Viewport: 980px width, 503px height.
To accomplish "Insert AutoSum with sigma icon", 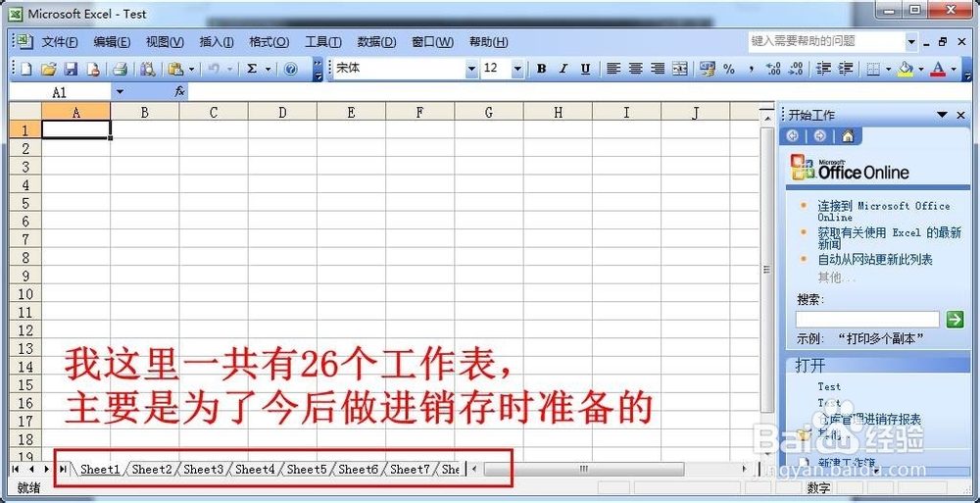I will [252, 69].
